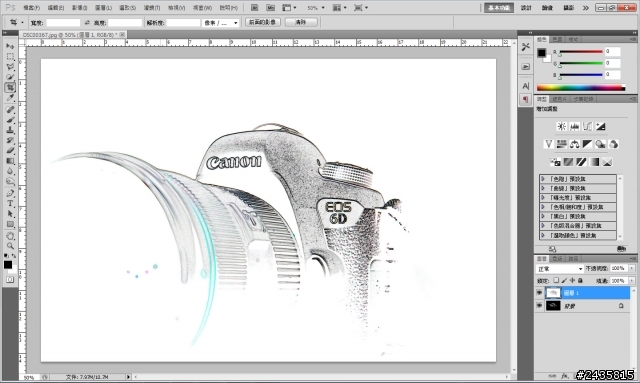Switch to the Swatches tab beside the Color tab

(x=557, y=40)
